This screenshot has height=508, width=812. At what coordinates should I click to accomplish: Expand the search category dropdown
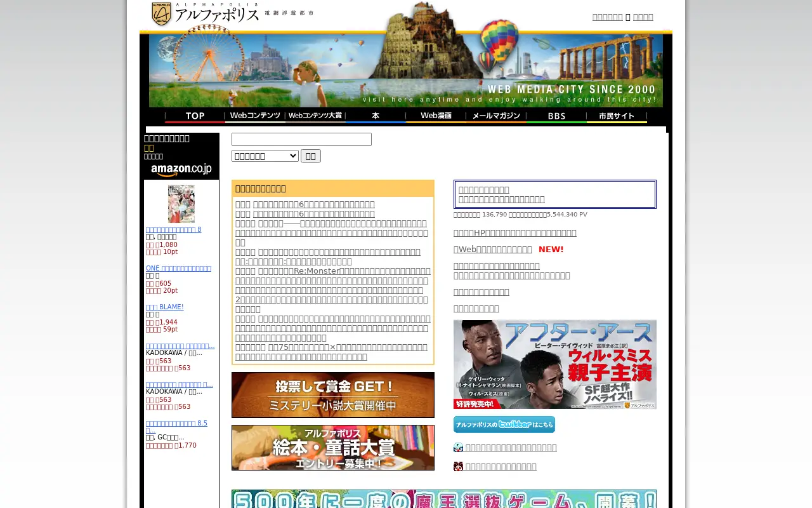[265, 156]
